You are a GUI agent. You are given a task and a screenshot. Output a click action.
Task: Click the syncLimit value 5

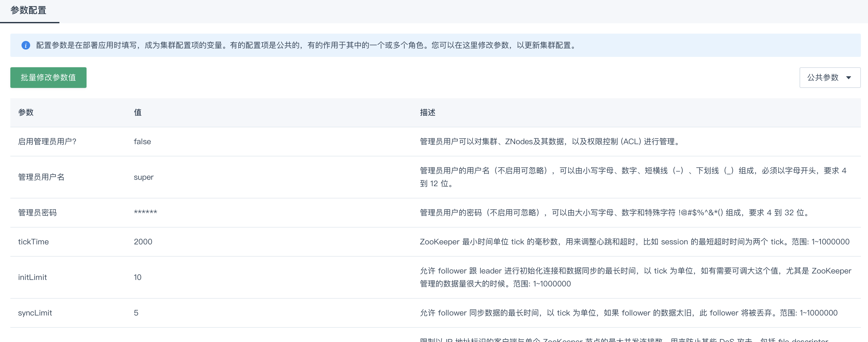point(136,313)
